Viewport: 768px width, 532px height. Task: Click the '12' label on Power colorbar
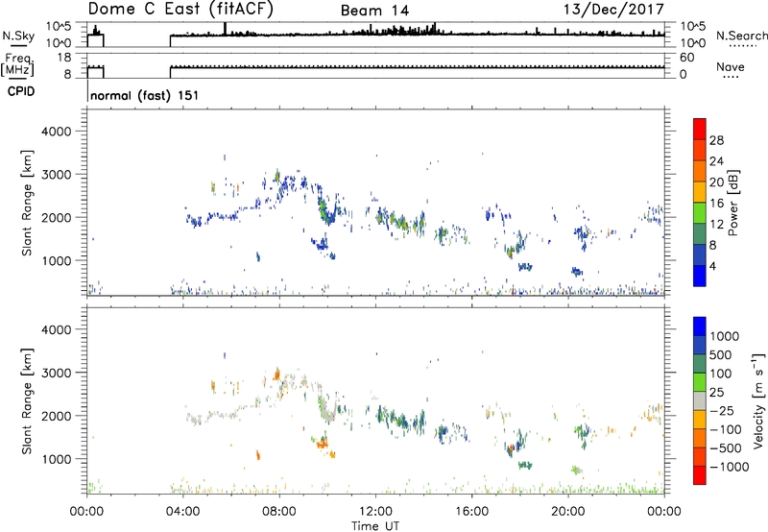coord(716,225)
